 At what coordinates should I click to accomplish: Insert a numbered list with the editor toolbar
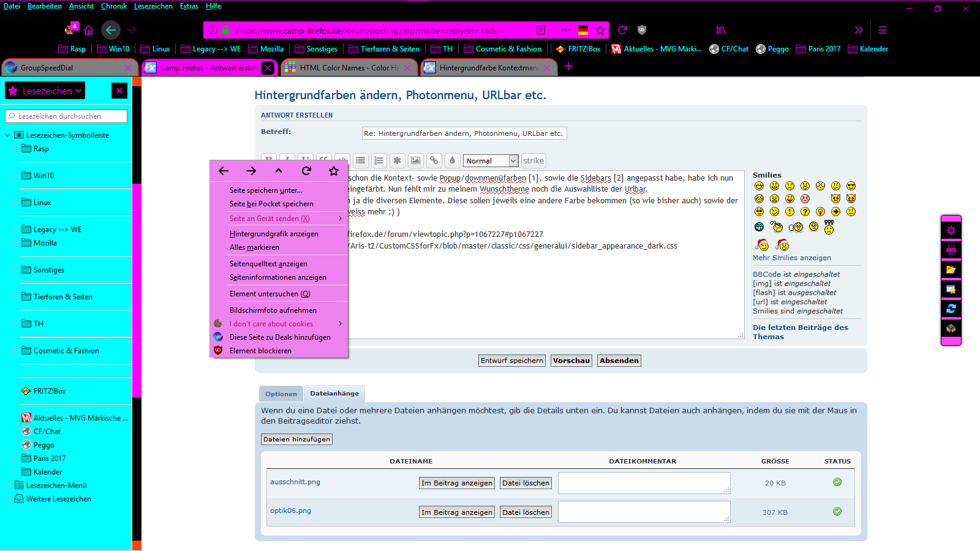(x=379, y=160)
